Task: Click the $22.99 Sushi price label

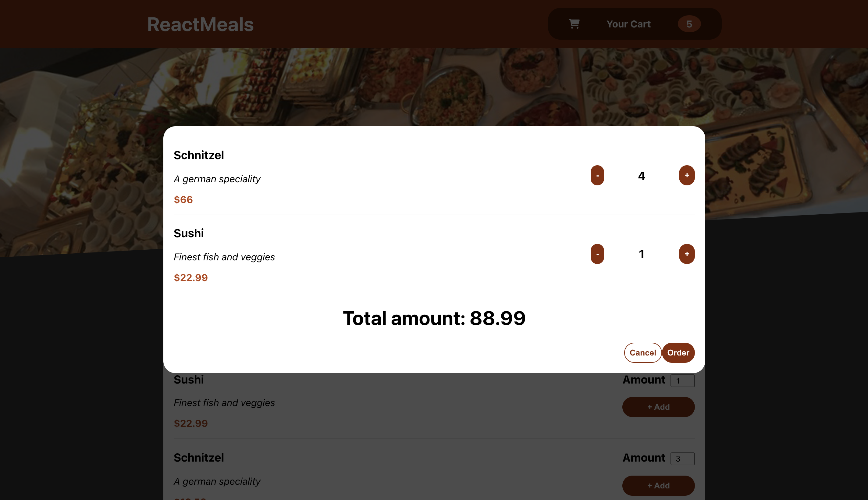Action: pyautogui.click(x=191, y=277)
